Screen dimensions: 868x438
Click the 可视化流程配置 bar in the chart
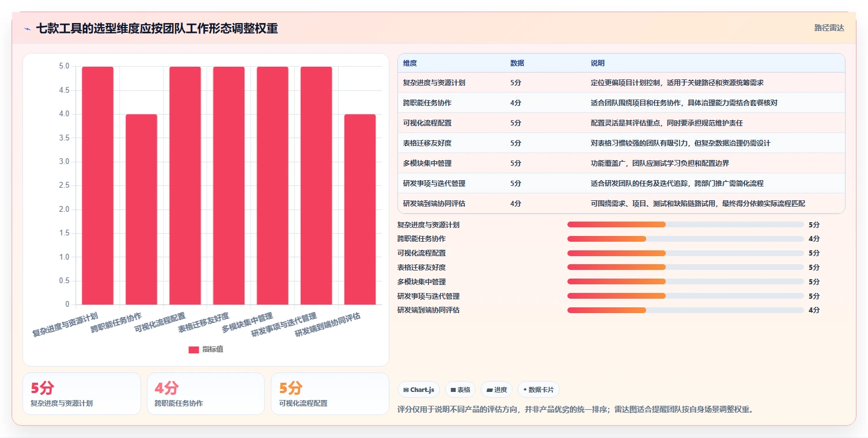click(185, 185)
